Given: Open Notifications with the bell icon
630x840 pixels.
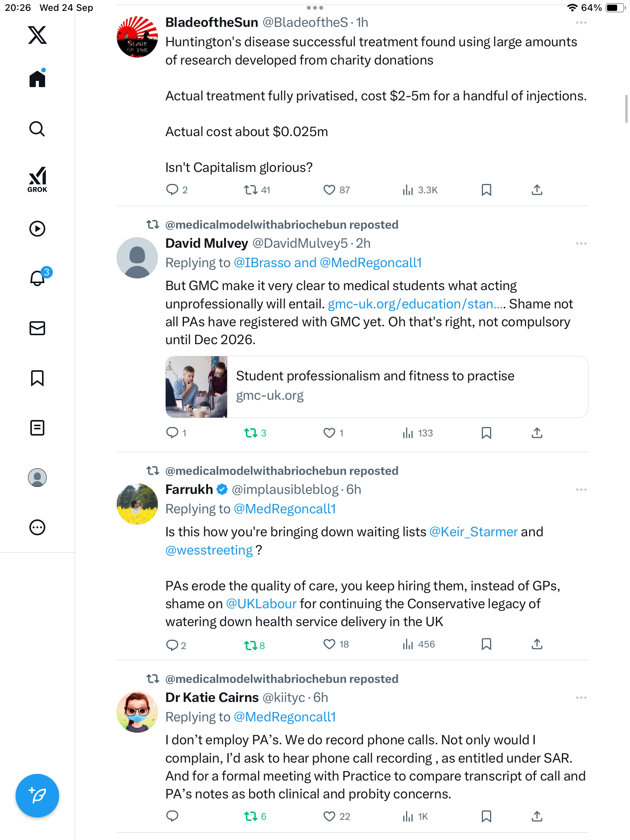Looking at the screenshot, I should [38, 278].
